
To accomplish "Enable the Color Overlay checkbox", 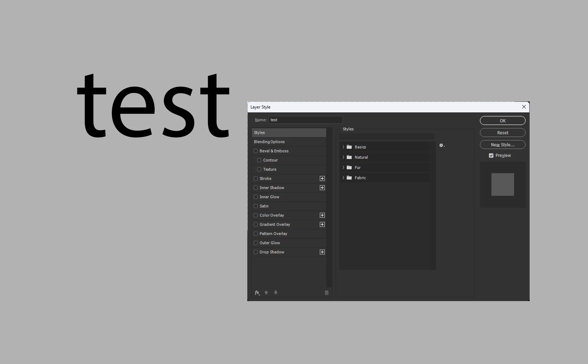I will (256, 215).
